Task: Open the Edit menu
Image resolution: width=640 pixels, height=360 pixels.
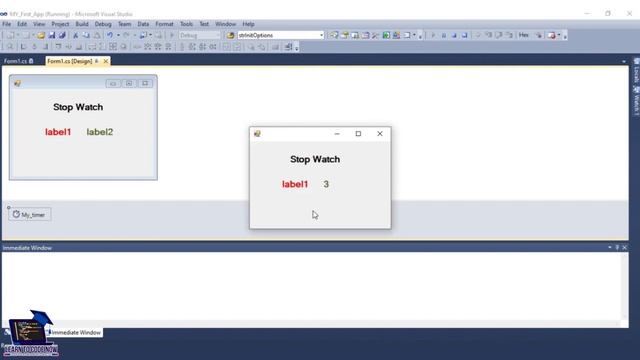Action: (x=22, y=24)
